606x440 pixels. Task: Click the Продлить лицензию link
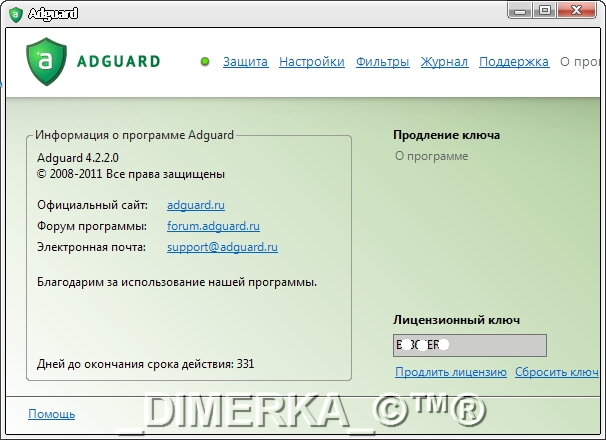[x=450, y=372]
